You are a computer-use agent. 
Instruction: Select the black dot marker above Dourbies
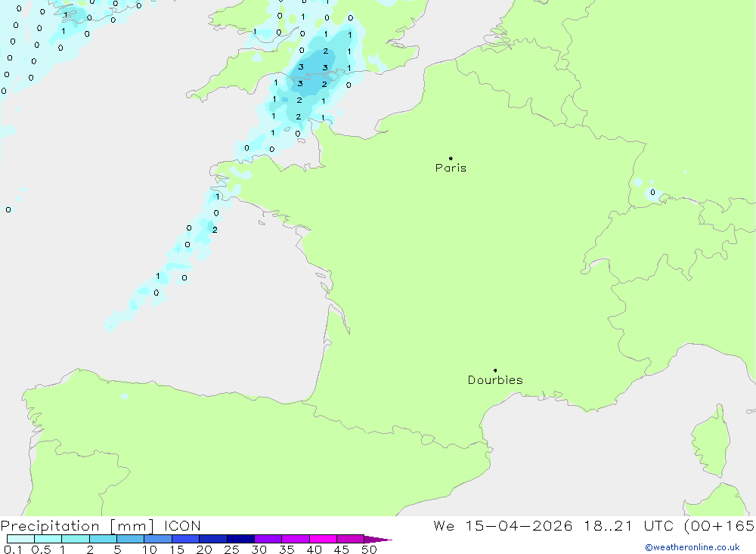[495, 370]
